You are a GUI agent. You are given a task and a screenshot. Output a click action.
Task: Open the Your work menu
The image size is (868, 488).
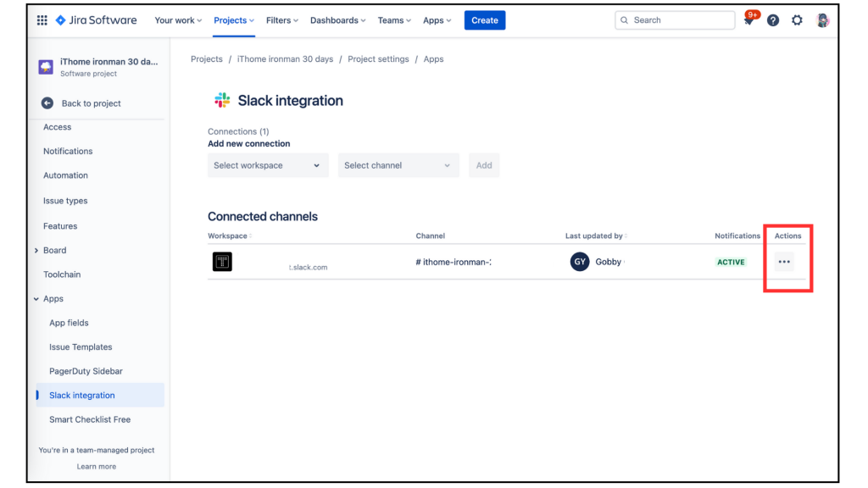178,20
